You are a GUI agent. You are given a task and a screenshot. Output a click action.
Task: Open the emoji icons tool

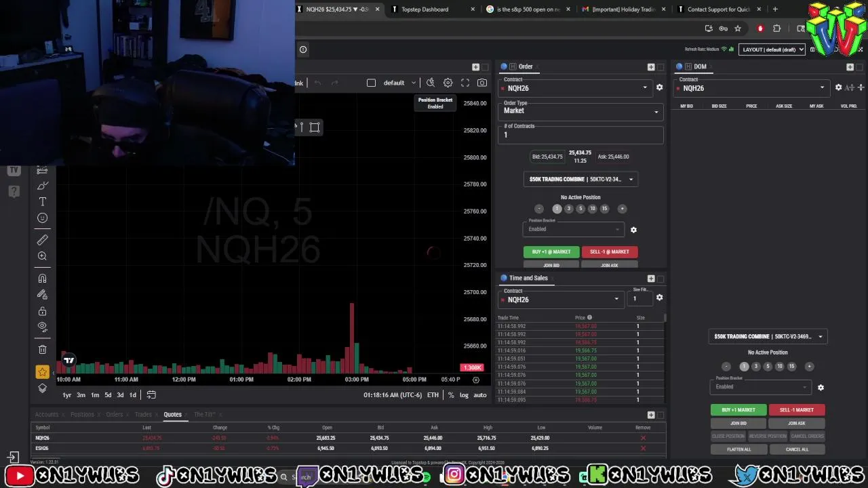click(43, 218)
